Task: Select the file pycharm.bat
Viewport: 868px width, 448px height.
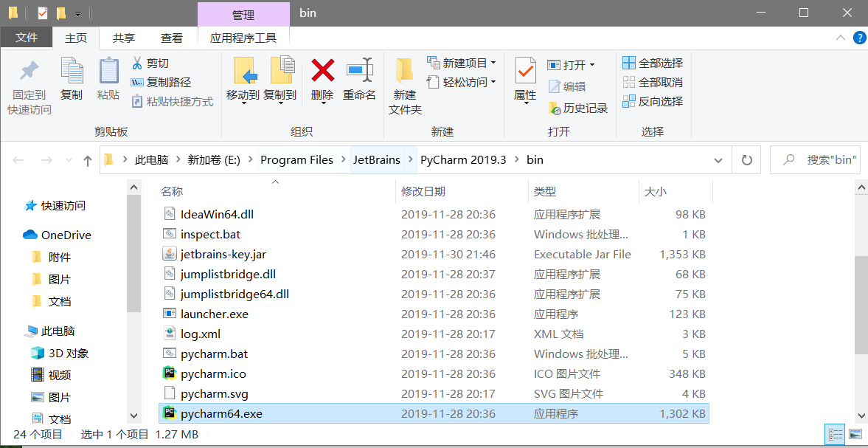Action: (x=214, y=354)
